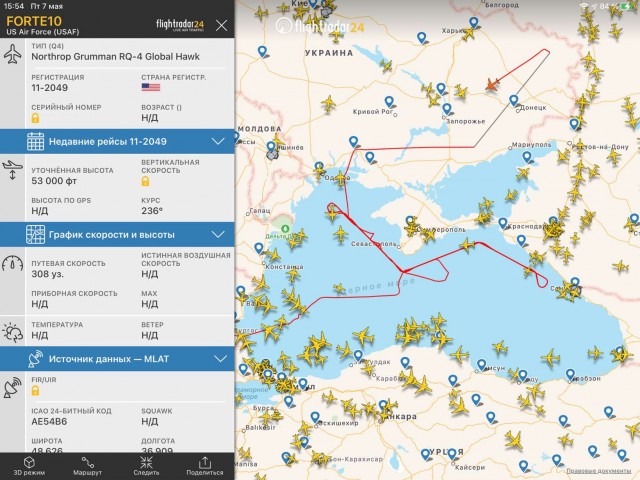Select yellow aircraft over Чёрное море label
The height and width of the screenshot is (480, 640).
pos(339,289)
